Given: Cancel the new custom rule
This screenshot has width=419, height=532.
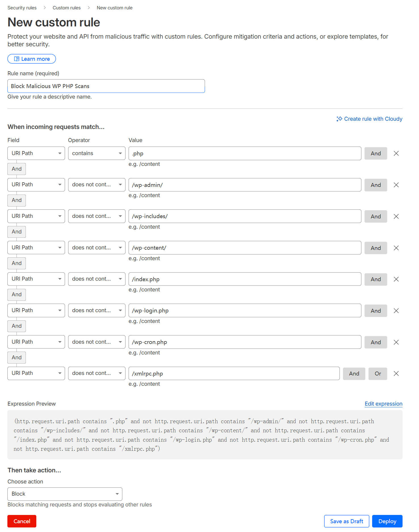Looking at the screenshot, I should point(22,521).
